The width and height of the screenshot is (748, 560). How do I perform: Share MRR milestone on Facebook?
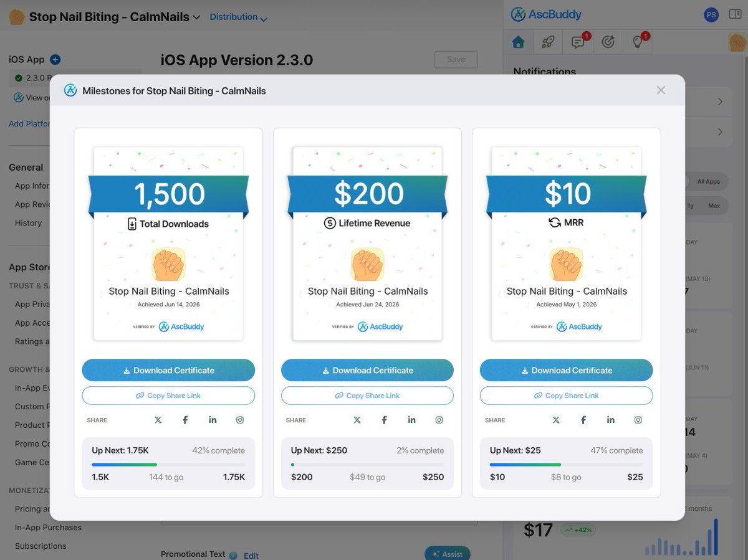[583, 420]
